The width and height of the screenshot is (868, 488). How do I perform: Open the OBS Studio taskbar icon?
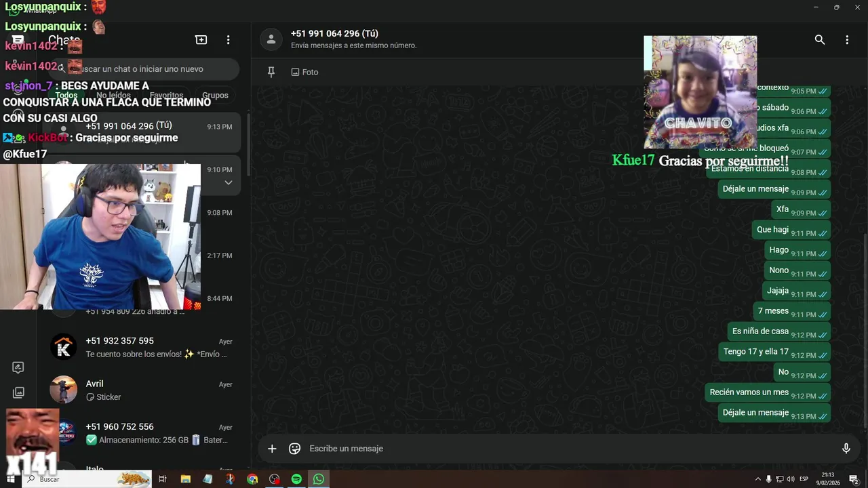point(274,479)
